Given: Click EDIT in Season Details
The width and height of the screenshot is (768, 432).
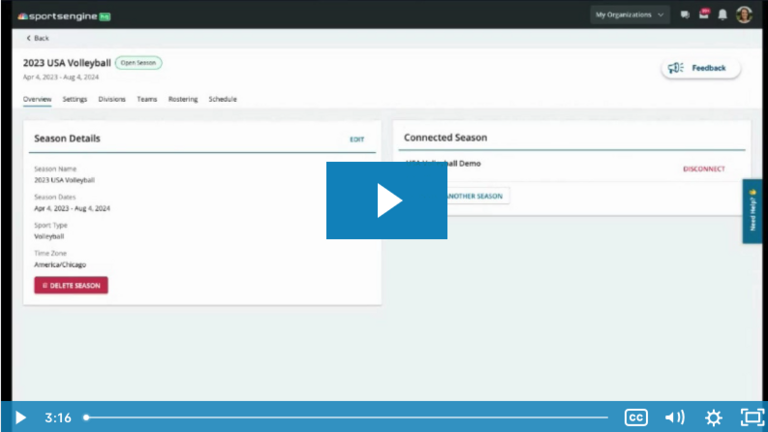Looking at the screenshot, I should pyautogui.click(x=357, y=139).
